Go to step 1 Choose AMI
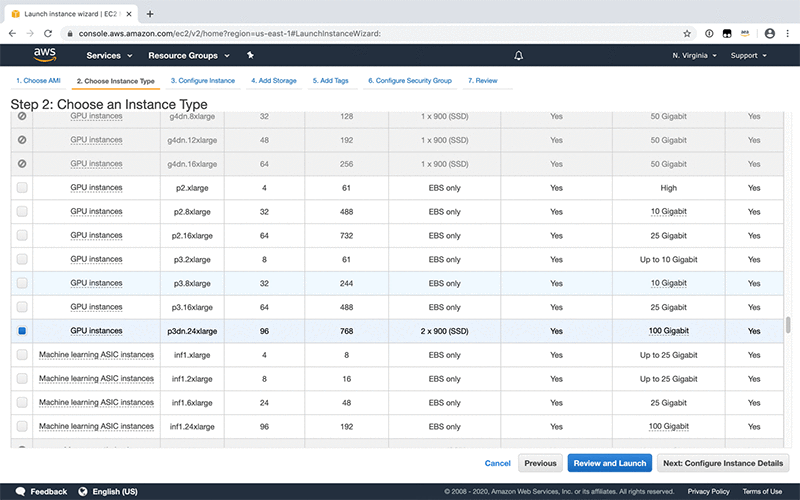Screen dimensions: 800x500 (38, 81)
